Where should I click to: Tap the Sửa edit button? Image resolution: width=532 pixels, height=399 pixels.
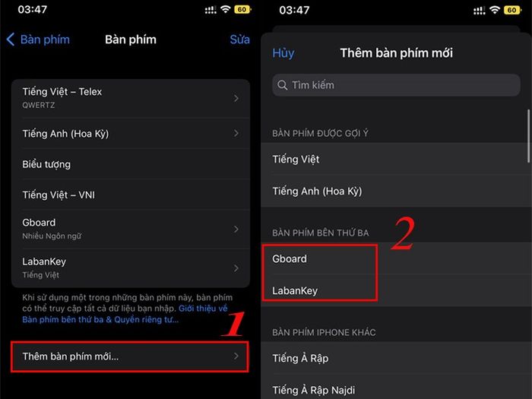239,40
